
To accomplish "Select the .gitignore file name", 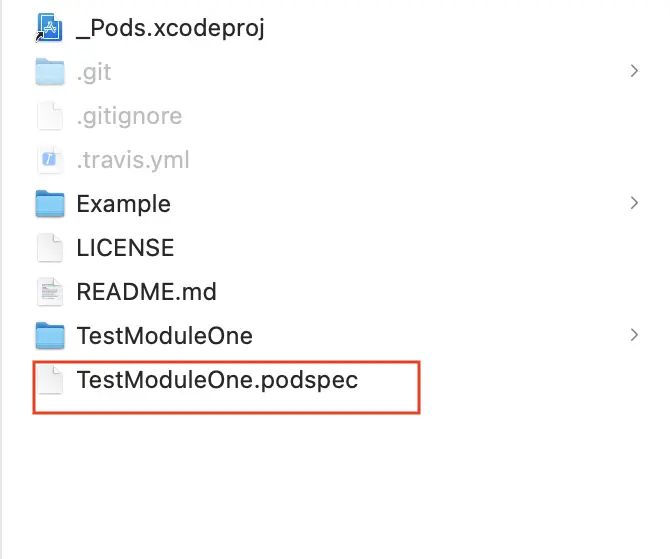I will pyautogui.click(x=129, y=116).
